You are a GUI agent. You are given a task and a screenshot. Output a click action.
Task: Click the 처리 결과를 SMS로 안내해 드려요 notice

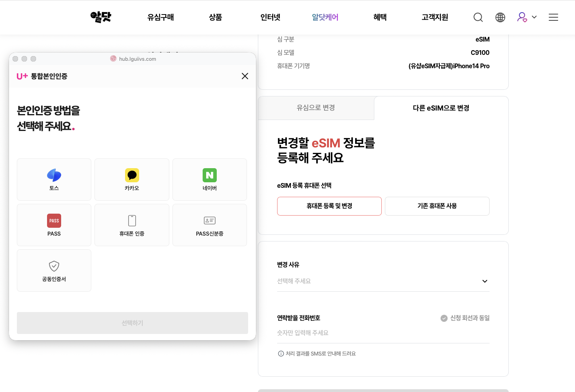click(321, 354)
